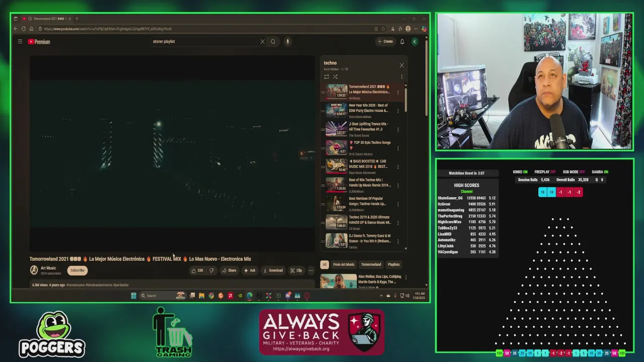Dislike the video with thumbs down

coord(211,270)
